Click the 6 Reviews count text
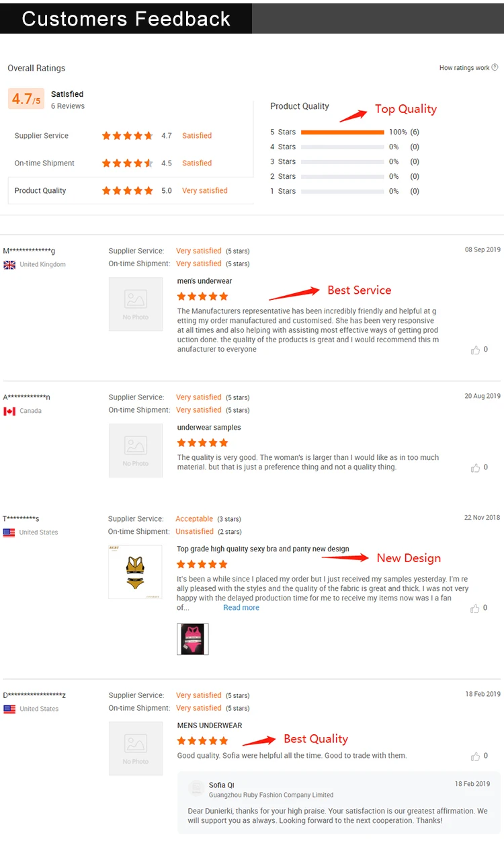 (68, 106)
